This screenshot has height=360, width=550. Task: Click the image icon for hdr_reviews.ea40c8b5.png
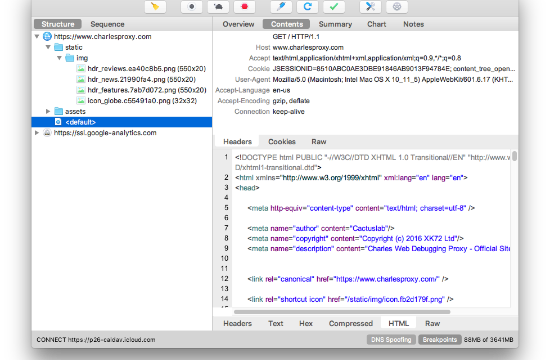coord(81,68)
